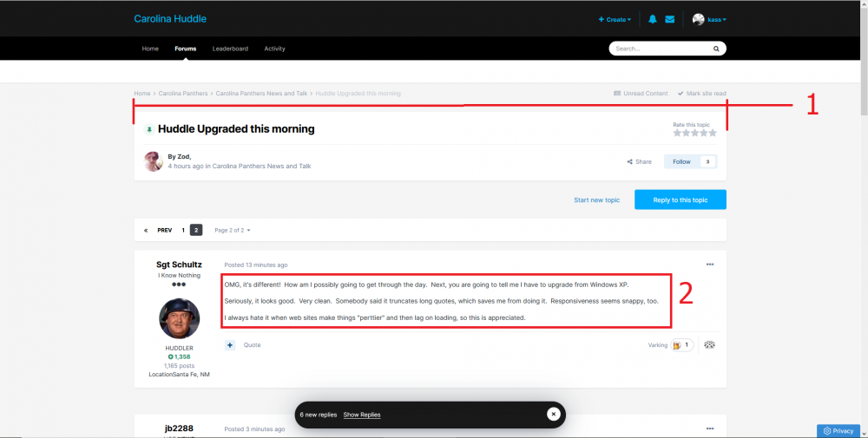
Task: Open the messages envelope icon
Action: [670, 19]
